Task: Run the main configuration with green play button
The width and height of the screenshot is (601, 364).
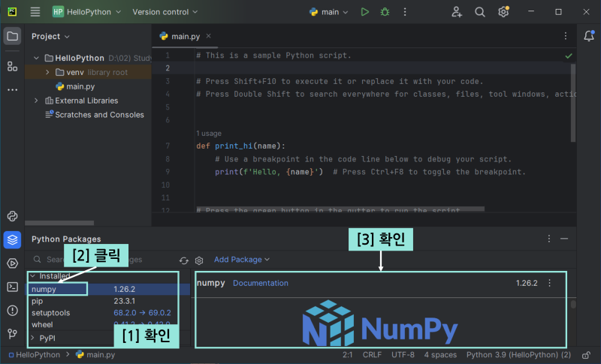Action: (x=364, y=12)
